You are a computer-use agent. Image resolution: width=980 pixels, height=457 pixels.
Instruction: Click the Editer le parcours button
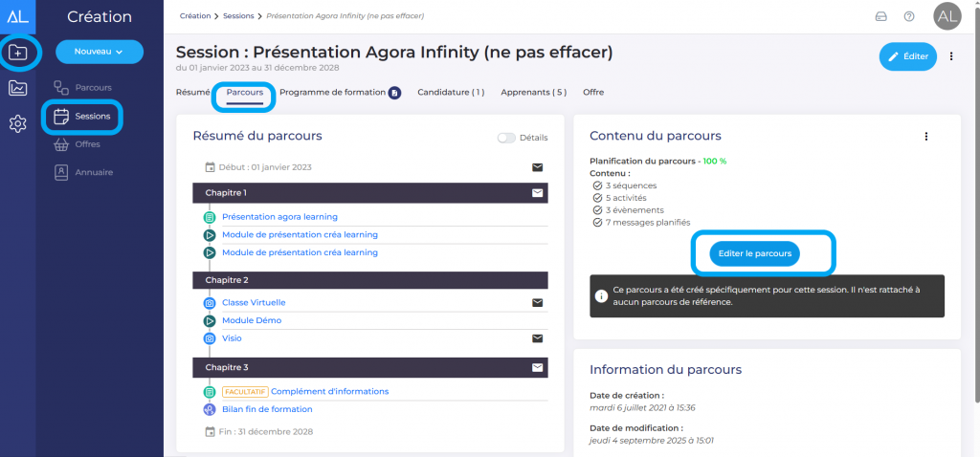[755, 253]
